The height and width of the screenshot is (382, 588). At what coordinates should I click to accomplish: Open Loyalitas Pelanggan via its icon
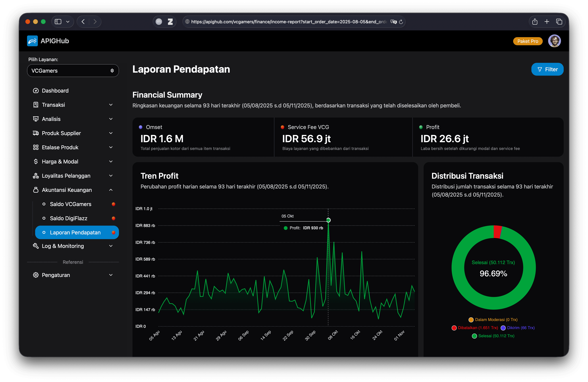(36, 176)
